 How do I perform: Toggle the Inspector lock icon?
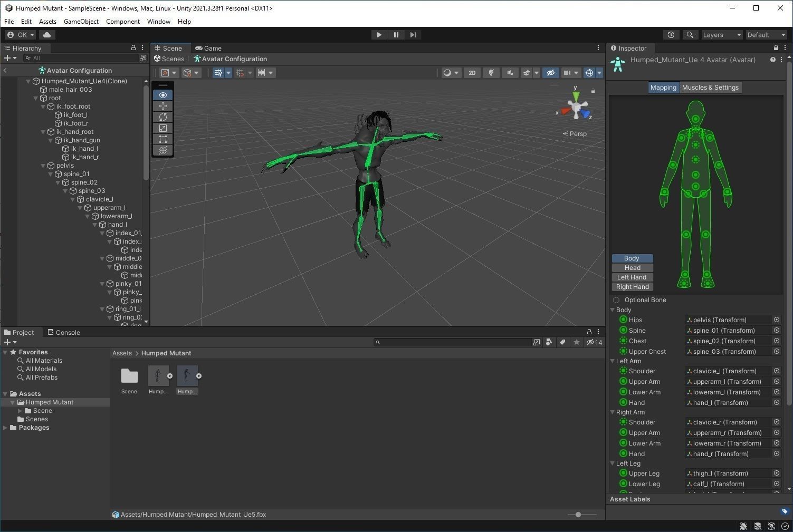[776, 48]
